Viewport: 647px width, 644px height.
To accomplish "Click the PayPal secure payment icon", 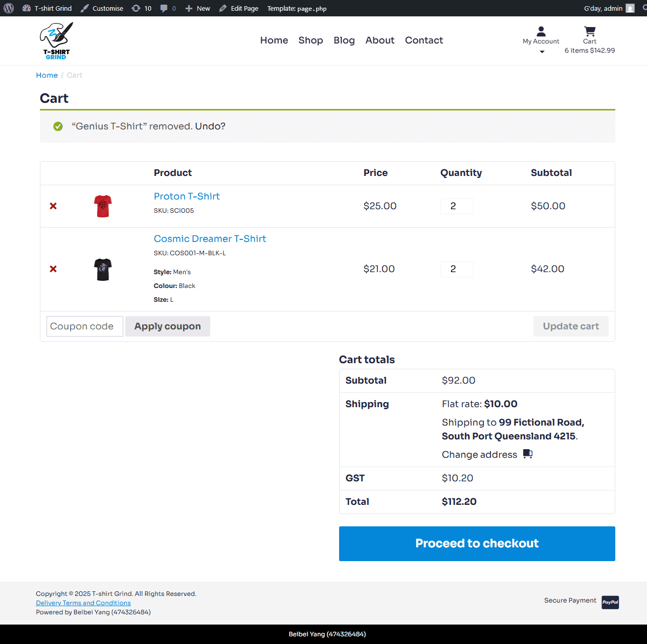I will [610, 602].
